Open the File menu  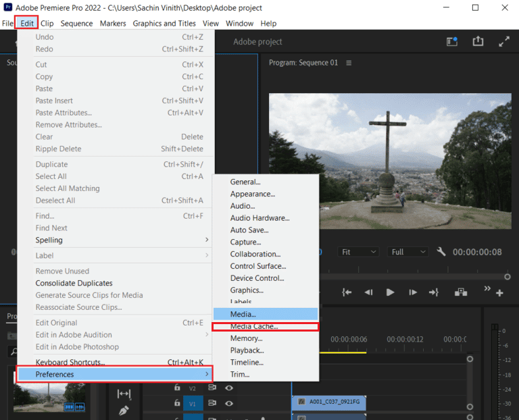click(7, 24)
